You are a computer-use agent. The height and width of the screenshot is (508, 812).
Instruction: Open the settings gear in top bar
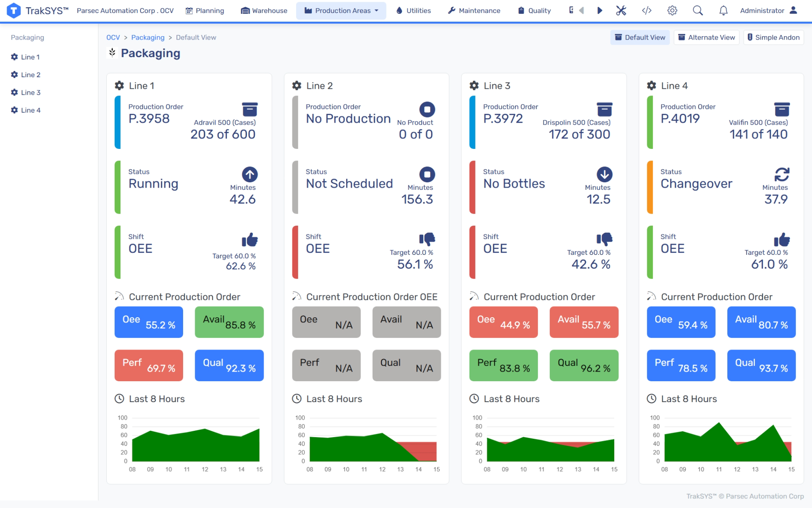point(672,10)
